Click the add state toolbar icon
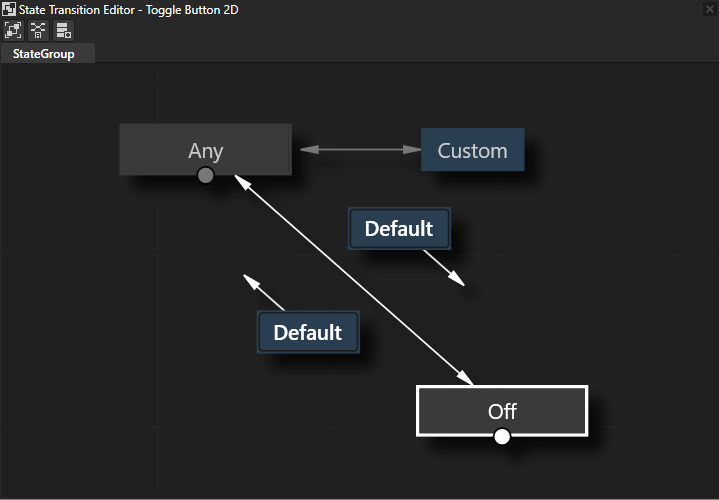The width and height of the screenshot is (719, 500). 63,30
